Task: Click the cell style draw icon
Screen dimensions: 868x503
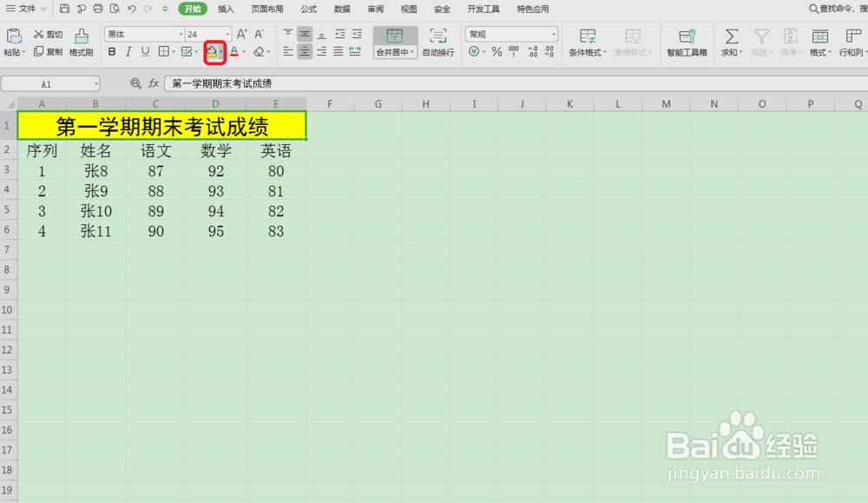Action: [187, 51]
